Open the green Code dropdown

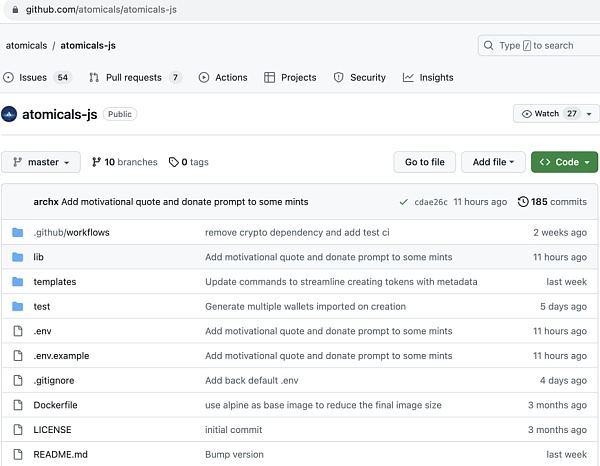(x=564, y=162)
